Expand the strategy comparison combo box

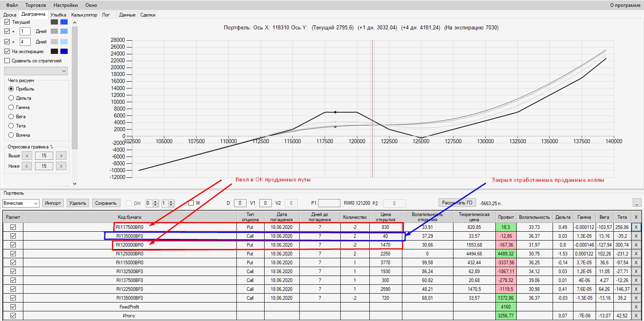click(x=64, y=71)
